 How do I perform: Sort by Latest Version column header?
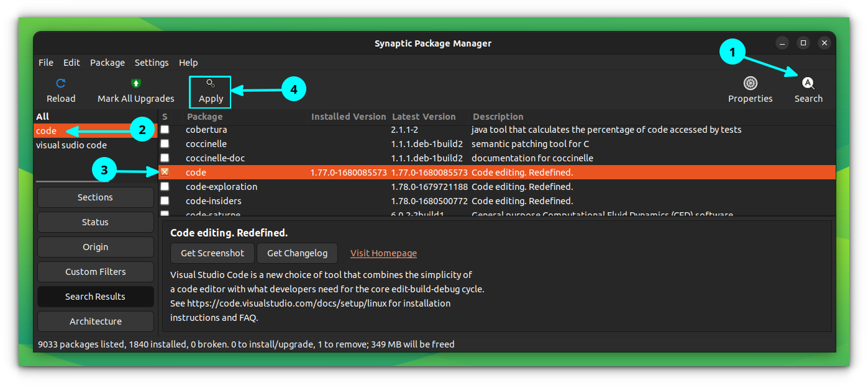point(424,117)
